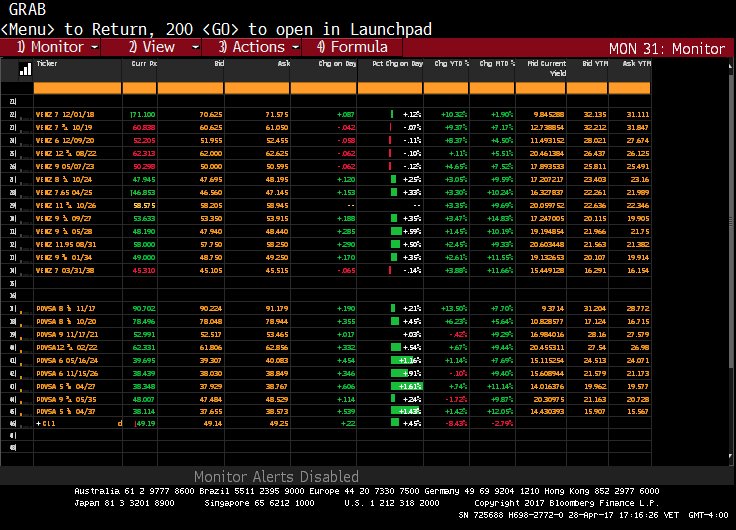
Task: Expand the +CL1 ticker row
Action: coord(46,423)
